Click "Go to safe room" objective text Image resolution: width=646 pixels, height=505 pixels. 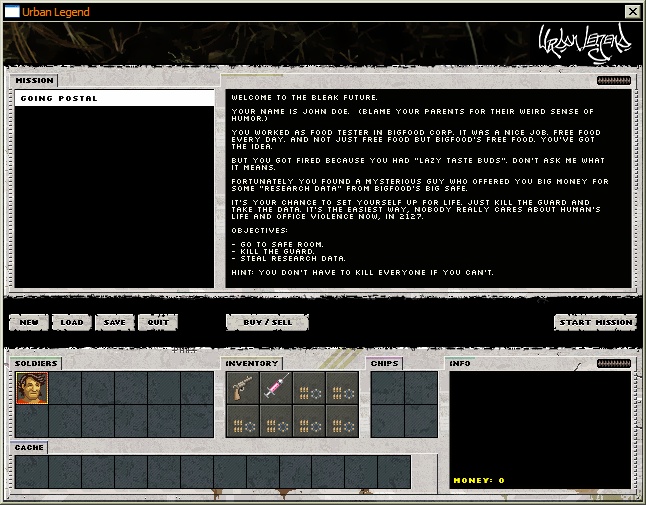click(282, 244)
